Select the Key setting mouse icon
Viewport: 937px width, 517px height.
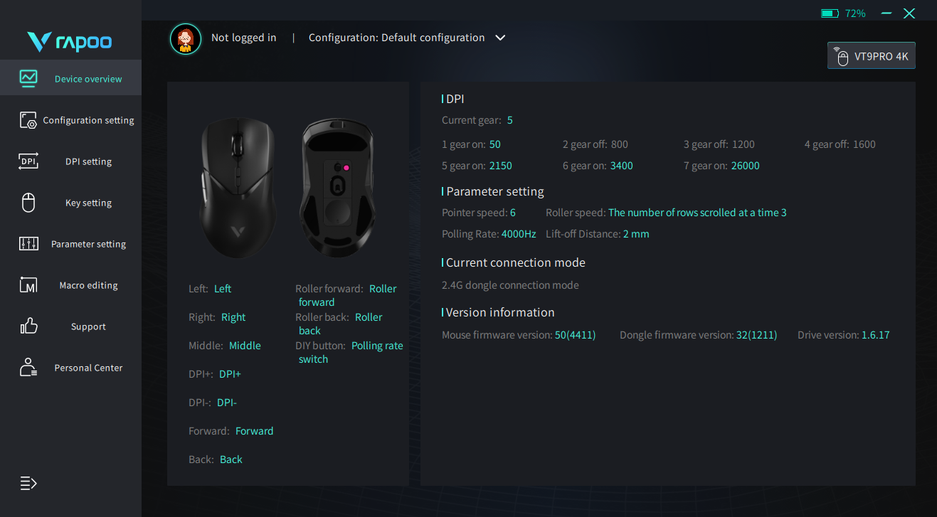[28, 203]
